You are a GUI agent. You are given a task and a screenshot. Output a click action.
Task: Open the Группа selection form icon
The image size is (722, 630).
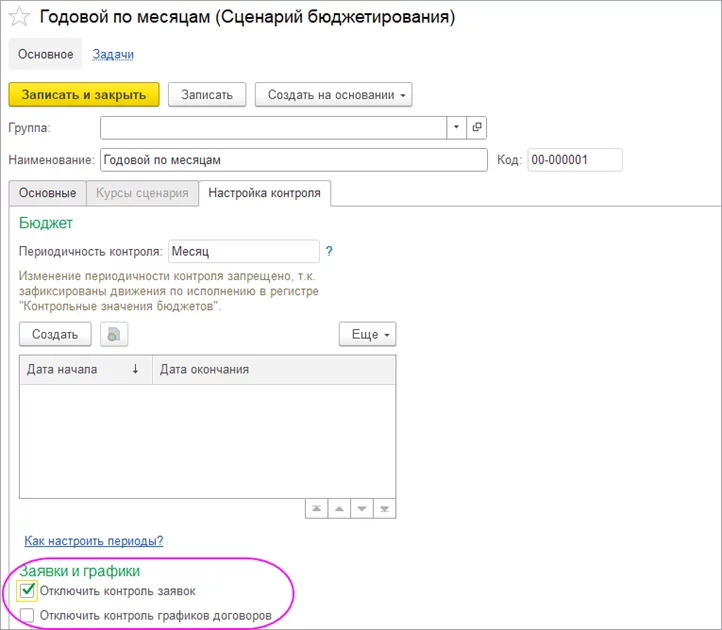(x=477, y=127)
